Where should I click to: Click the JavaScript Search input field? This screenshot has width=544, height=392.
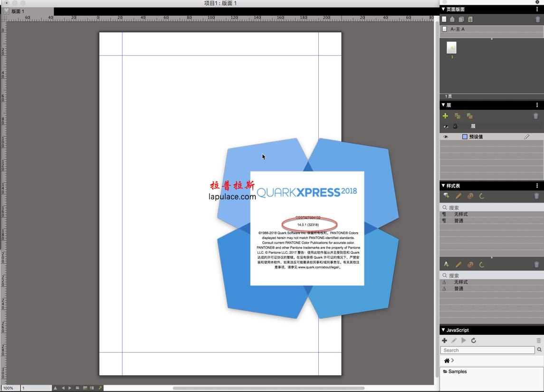[x=487, y=350]
